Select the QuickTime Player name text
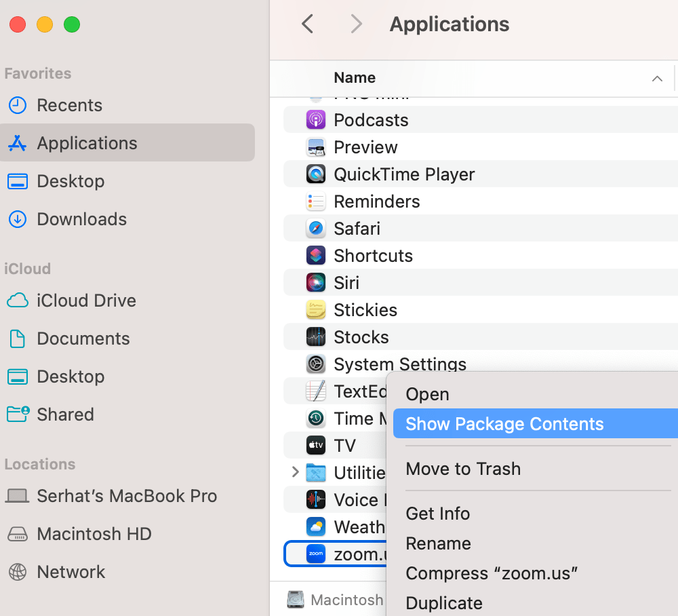This screenshot has width=678, height=616. pos(404,174)
